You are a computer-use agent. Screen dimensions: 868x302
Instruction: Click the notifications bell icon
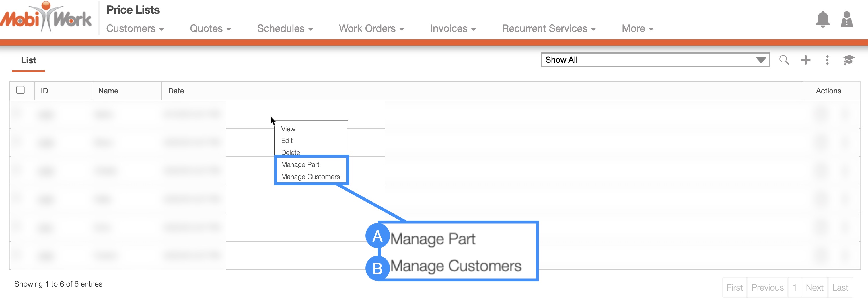tap(822, 19)
